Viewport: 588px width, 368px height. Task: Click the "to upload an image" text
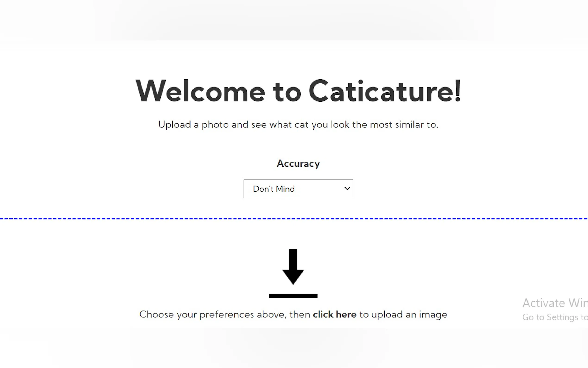click(x=403, y=314)
